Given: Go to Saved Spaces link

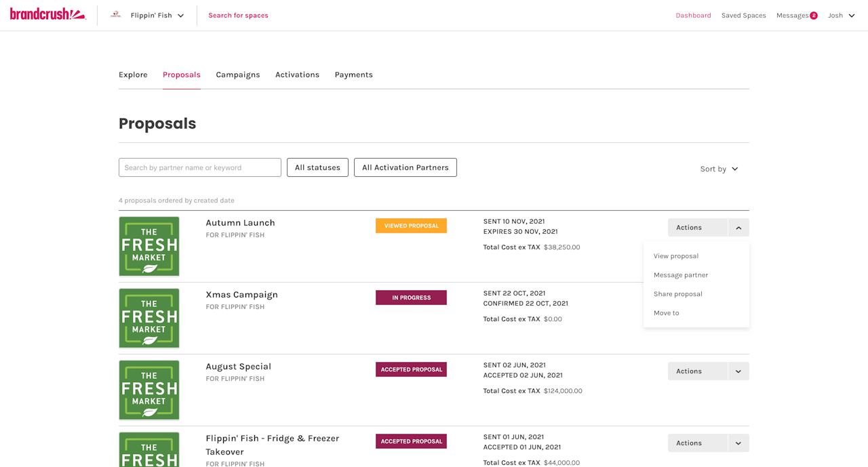Looking at the screenshot, I should point(743,16).
